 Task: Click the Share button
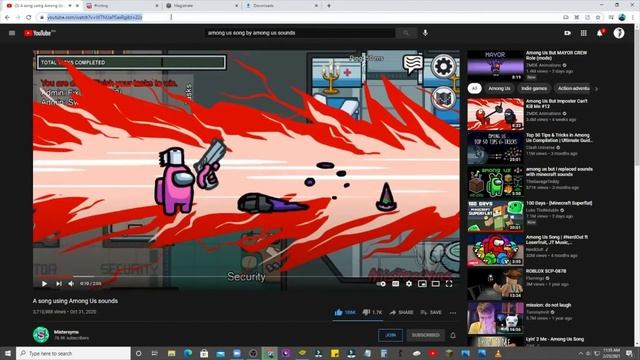point(401,312)
